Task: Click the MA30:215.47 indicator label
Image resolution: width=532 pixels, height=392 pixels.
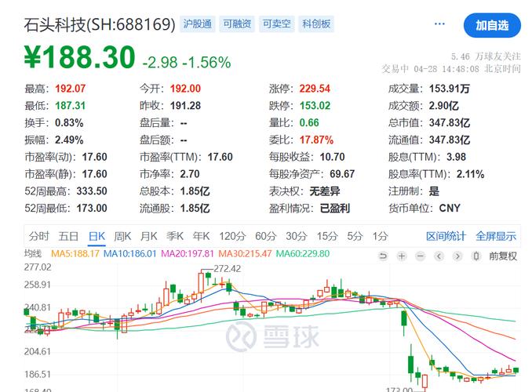Action: coord(245,254)
